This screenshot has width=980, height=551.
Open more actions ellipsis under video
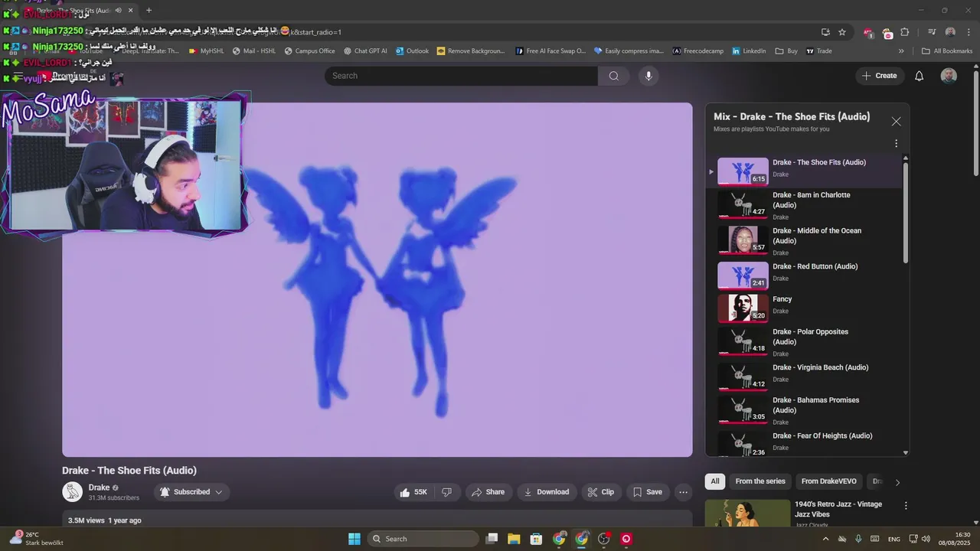[x=684, y=492]
